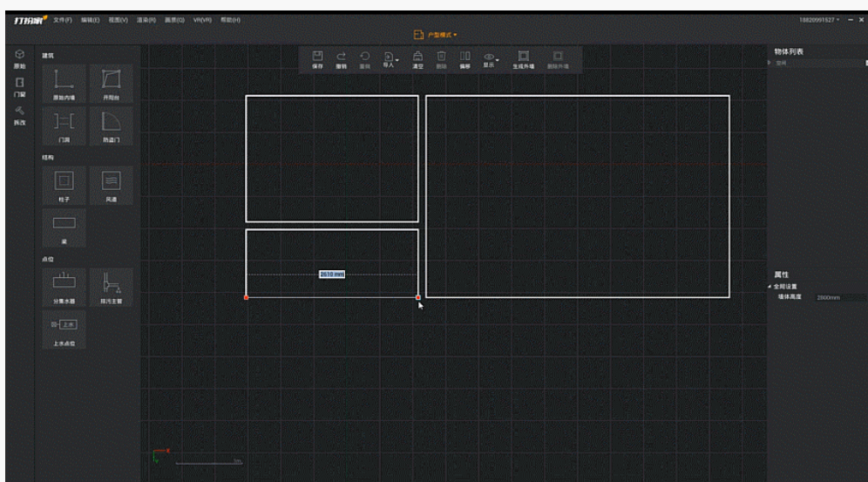
Task: Select the 防盗门 security door tool
Action: (x=112, y=126)
